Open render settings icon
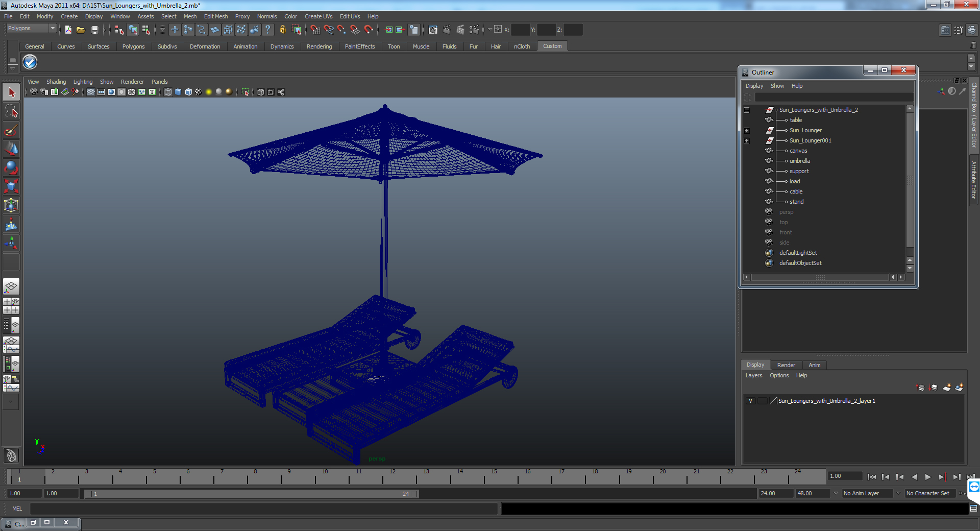 [x=474, y=30]
